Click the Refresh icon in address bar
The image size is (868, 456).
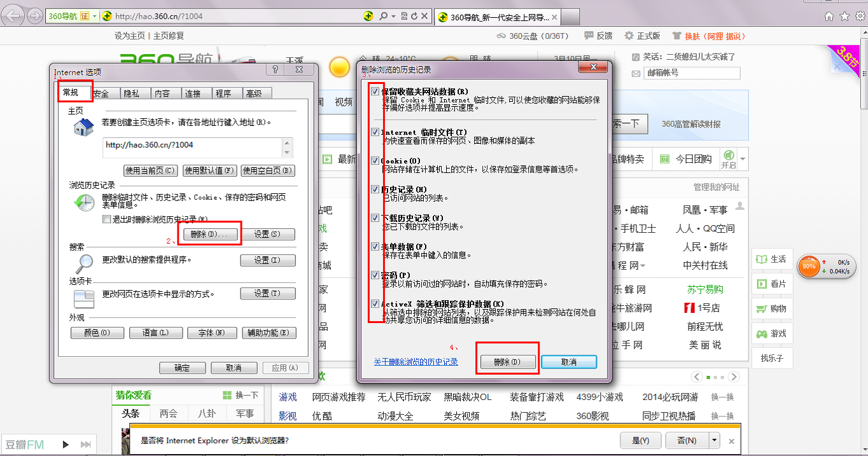click(414, 16)
